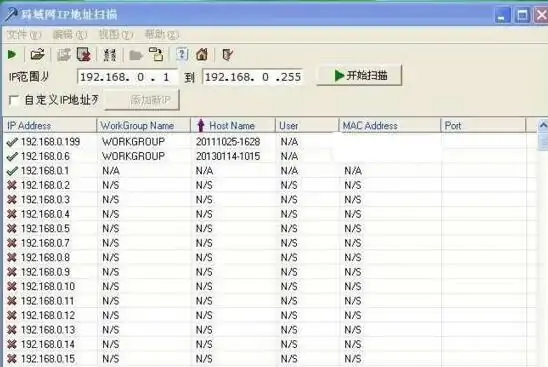Select row 192.168.0.13

tap(270, 330)
